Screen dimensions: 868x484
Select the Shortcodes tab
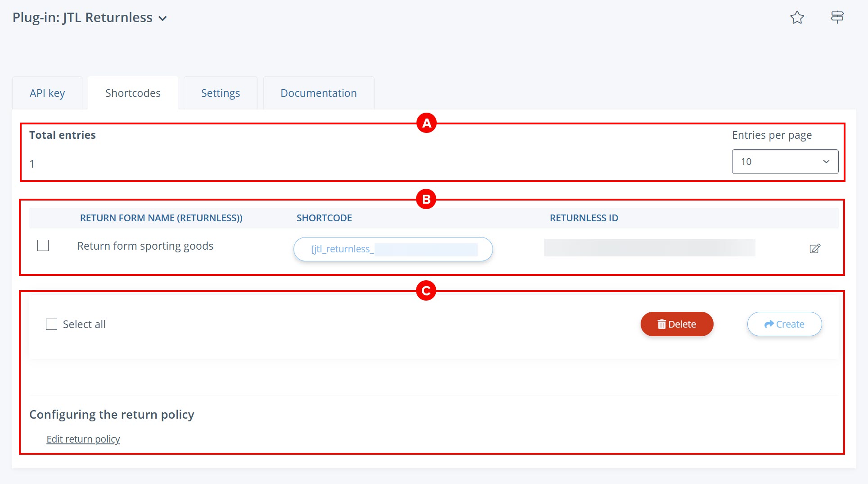click(x=133, y=93)
